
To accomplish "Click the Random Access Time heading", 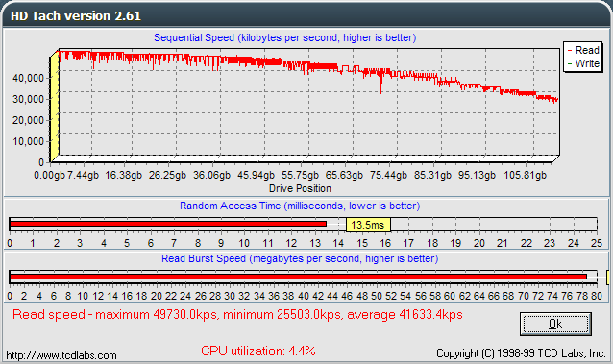I will [300, 206].
